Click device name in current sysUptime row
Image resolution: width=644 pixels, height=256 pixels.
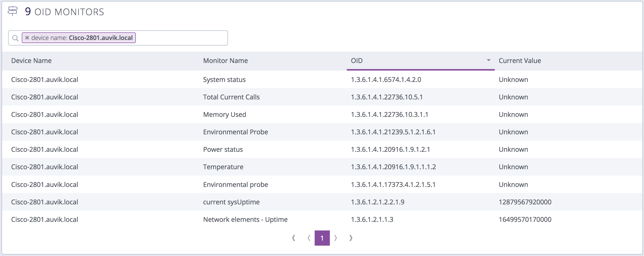click(x=45, y=202)
